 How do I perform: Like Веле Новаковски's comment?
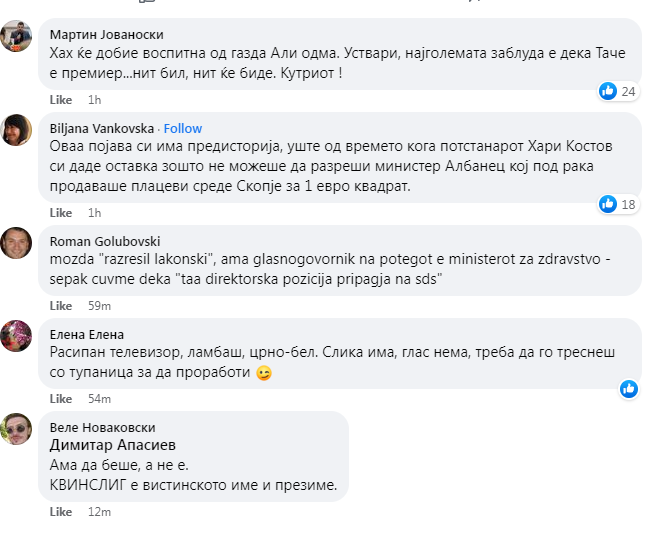(x=61, y=512)
